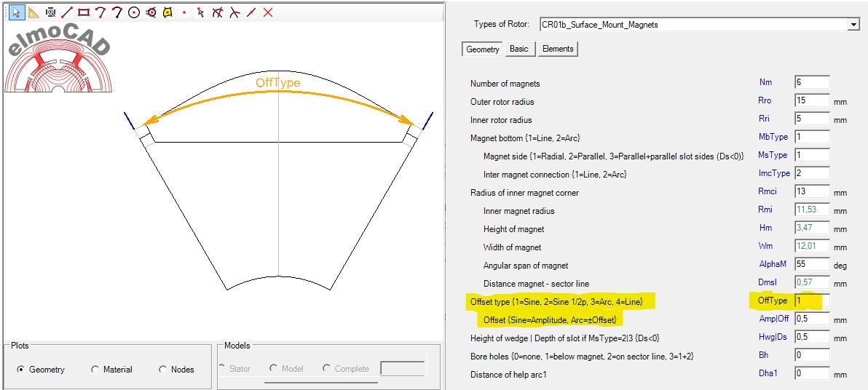This screenshot has height=390, width=868.
Task: Click the Rro outer rotor radius field
Action: point(812,100)
